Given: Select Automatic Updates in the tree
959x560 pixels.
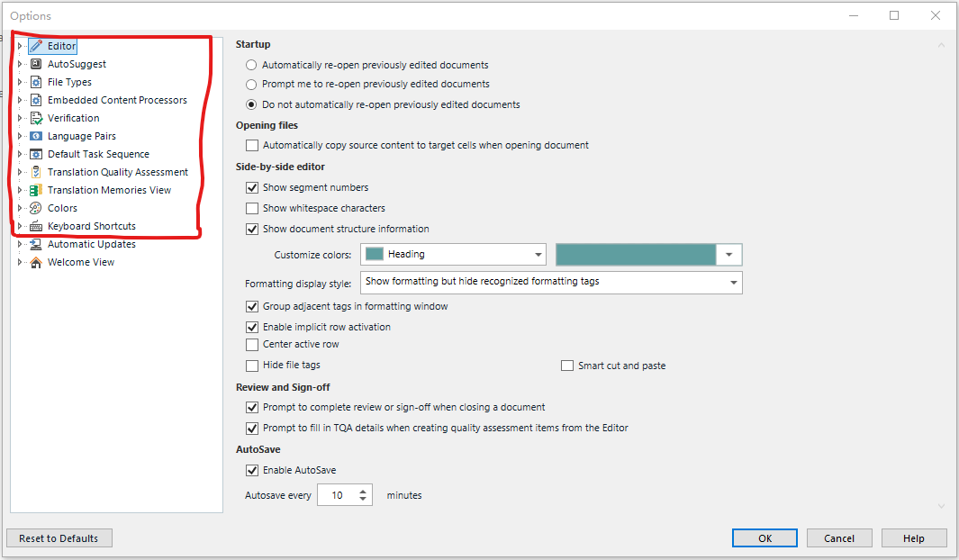Looking at the screenshot, I should point(92,244).
